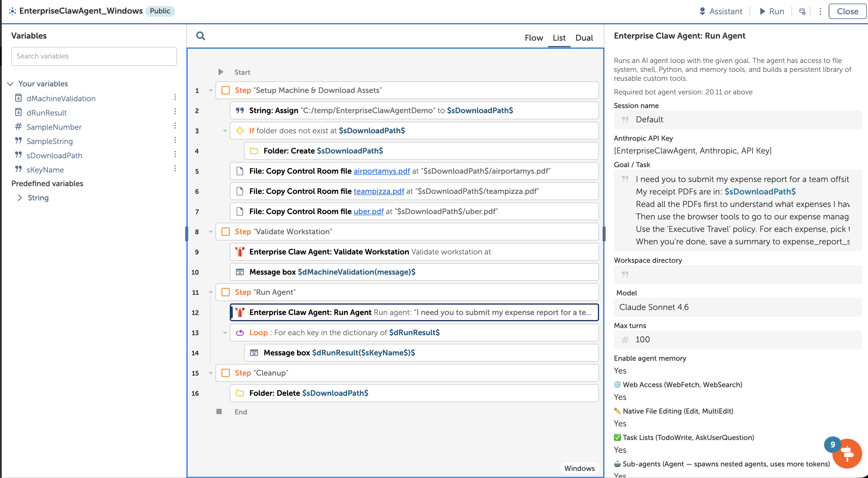
Task: Click the Loop icon on line 13
Action: point(240,333)
